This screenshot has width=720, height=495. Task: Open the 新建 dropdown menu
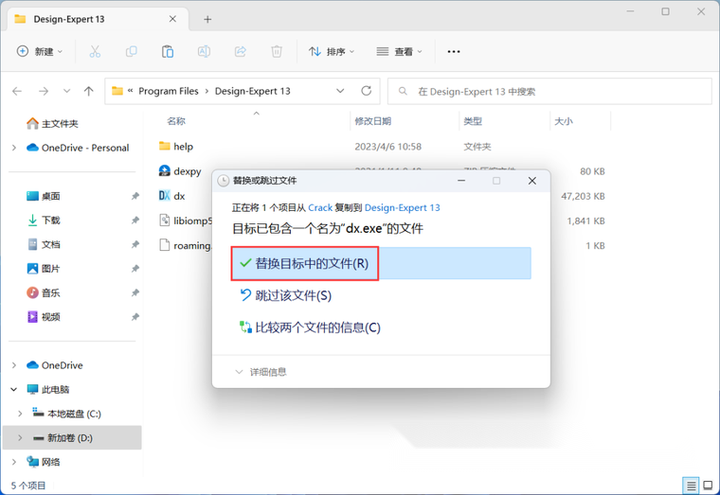pyautogui.click(x=39, y=51)
